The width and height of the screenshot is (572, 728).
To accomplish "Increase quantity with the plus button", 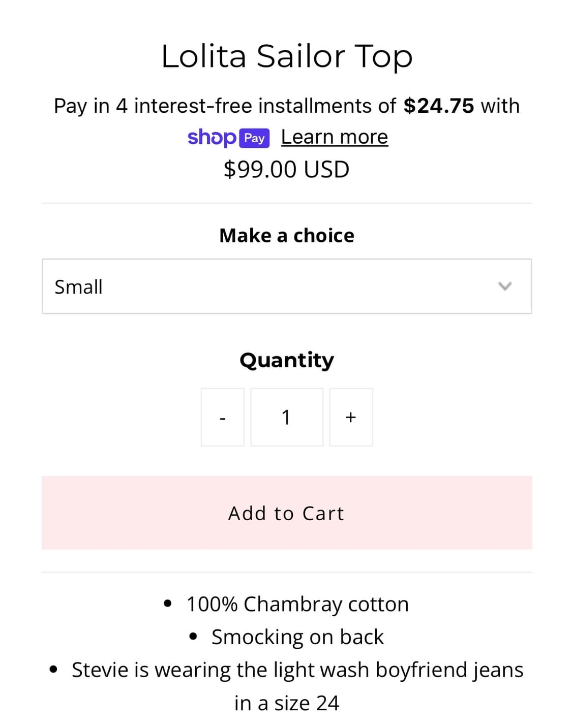I will click(351, 418).
